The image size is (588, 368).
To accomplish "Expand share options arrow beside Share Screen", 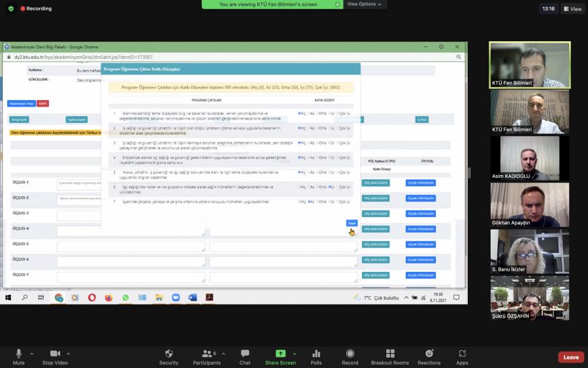I will coord(295,354).
